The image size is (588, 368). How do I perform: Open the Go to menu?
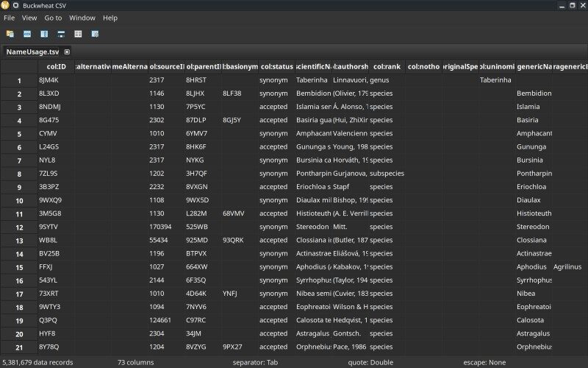tap(53, 18)
